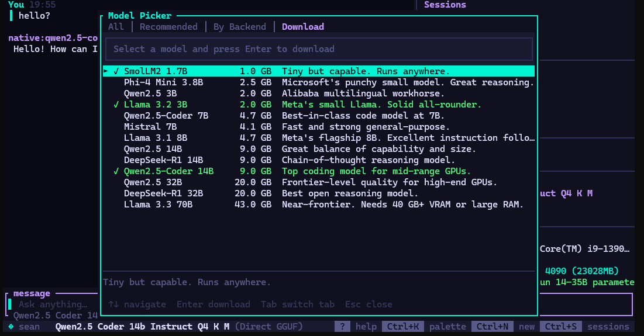Screen dimensions: 644x336
Task: Click 'Chain-of-thought reasoning model.' description
Action: [x=369, y=160]
